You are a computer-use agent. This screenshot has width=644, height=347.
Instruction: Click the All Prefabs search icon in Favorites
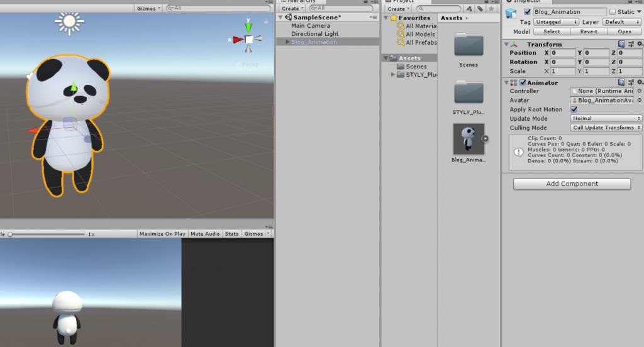(x=401, y=42)
